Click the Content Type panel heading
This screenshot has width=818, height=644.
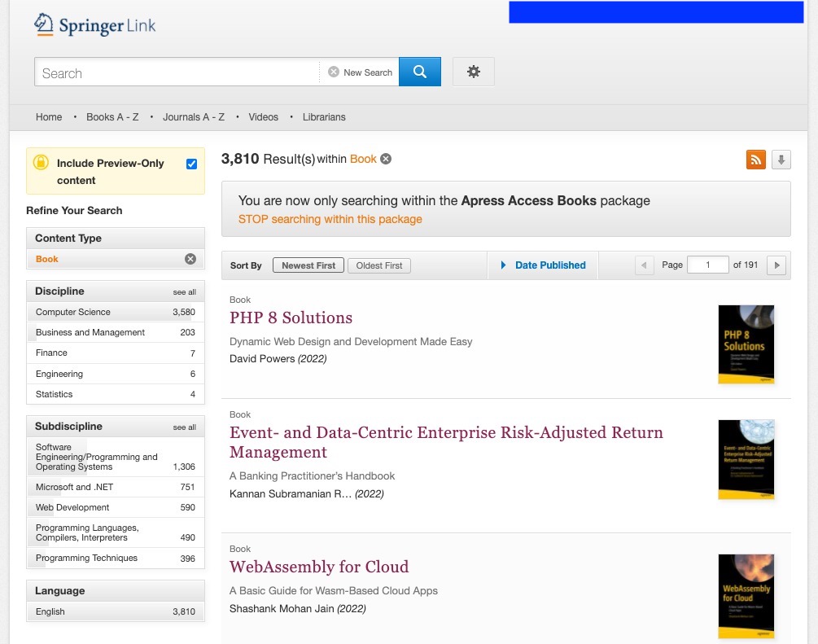click(116, 238)
